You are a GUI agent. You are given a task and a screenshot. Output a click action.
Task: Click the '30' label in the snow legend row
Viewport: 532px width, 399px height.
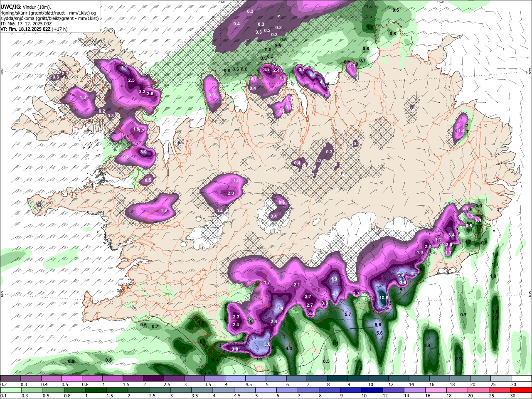[514, 385]
